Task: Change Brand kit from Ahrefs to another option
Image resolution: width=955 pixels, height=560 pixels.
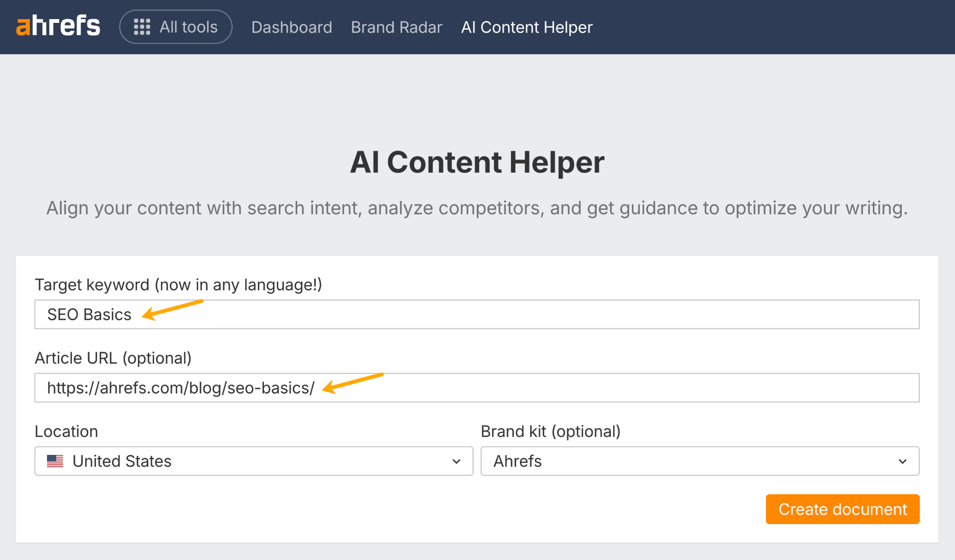Action: [699, 461]
